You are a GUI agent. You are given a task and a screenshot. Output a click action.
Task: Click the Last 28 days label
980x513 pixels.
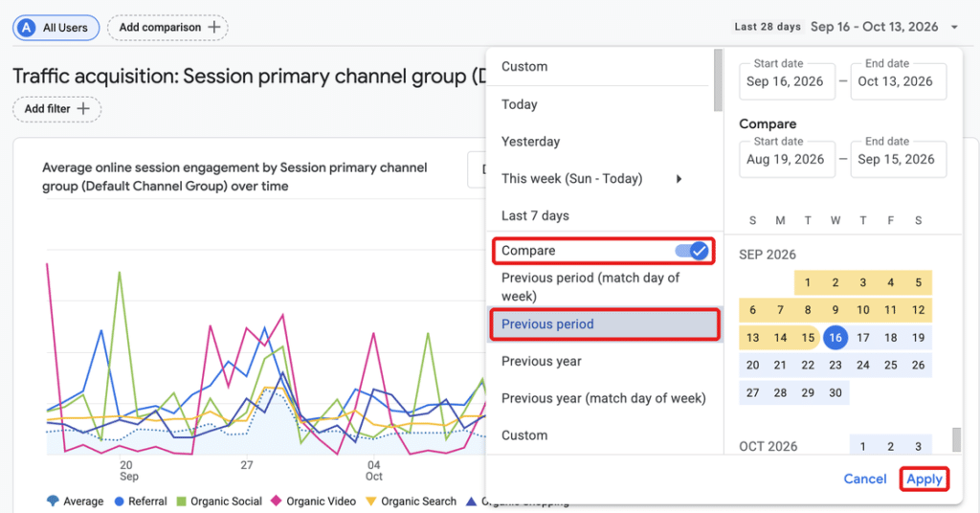click(768, 27)
